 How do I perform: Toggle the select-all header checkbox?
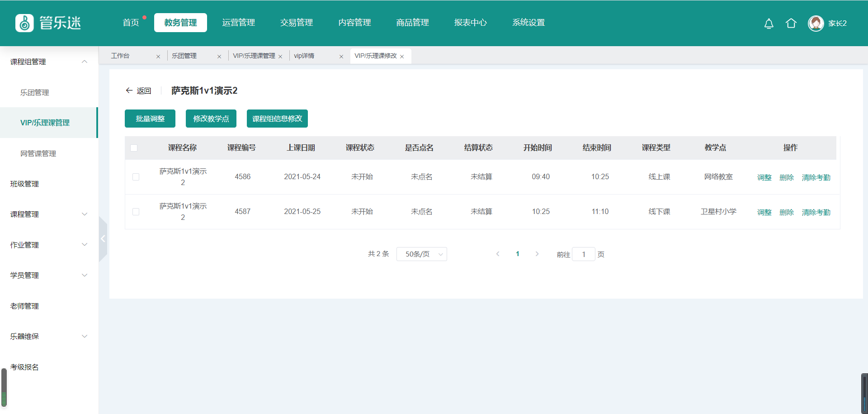tap(134, 148)
